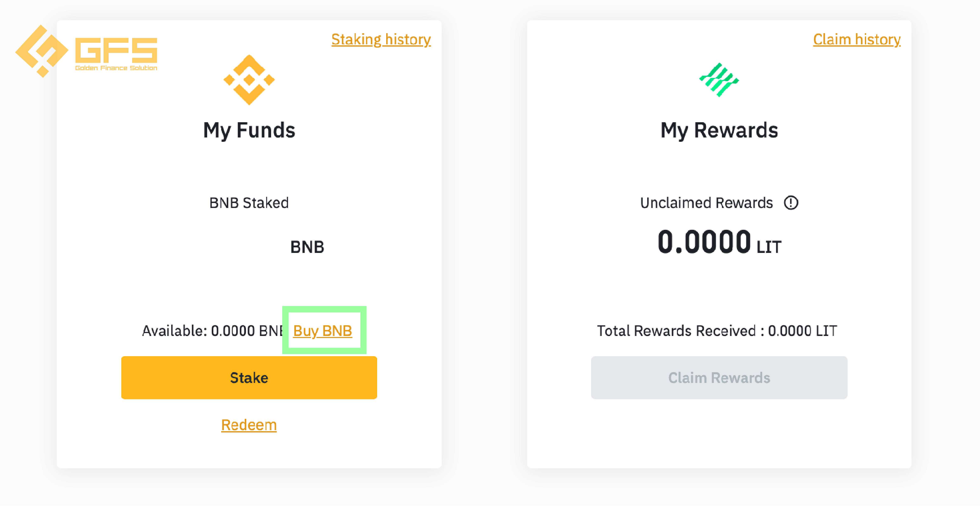Click the staked BNB amount text

307,247
